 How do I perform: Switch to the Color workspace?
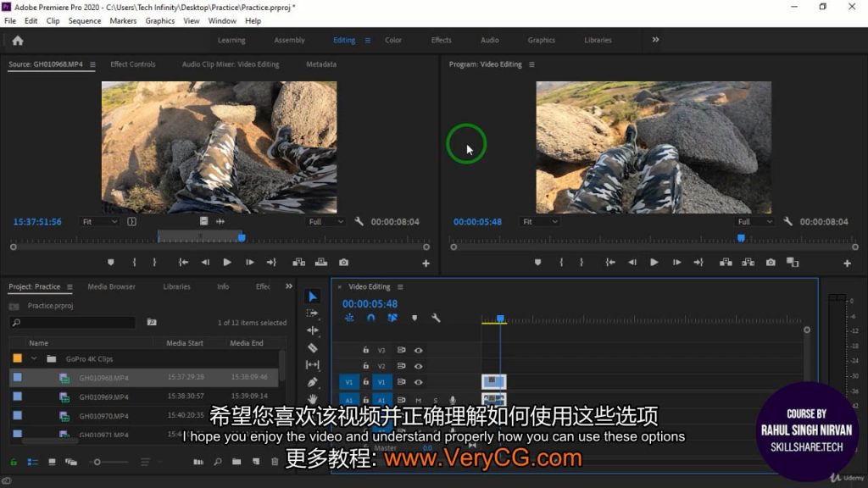pos(393,41)
